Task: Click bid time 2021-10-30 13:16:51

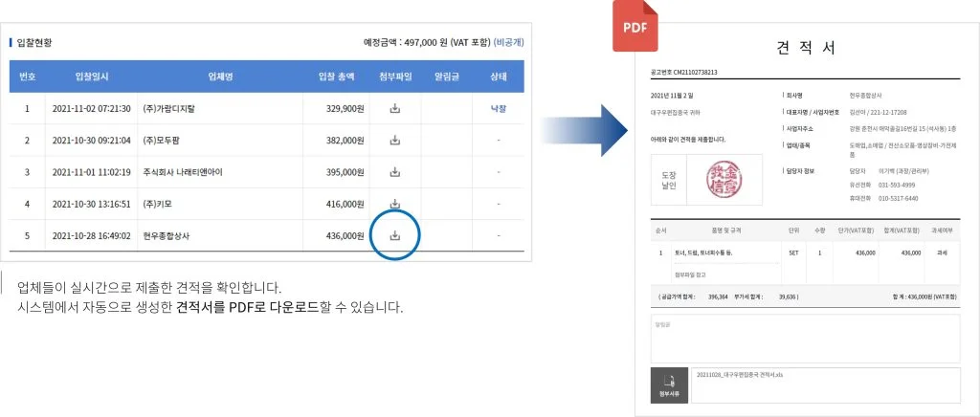Action: point(91,204)
